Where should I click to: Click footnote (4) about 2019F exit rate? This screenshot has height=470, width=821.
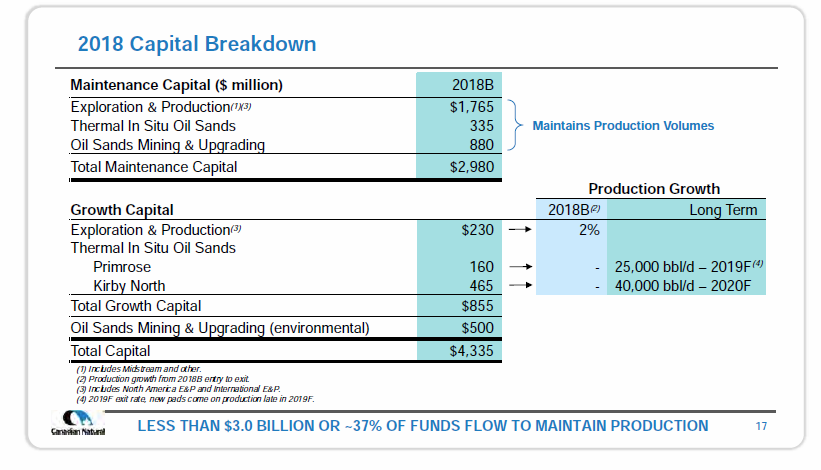195,399
